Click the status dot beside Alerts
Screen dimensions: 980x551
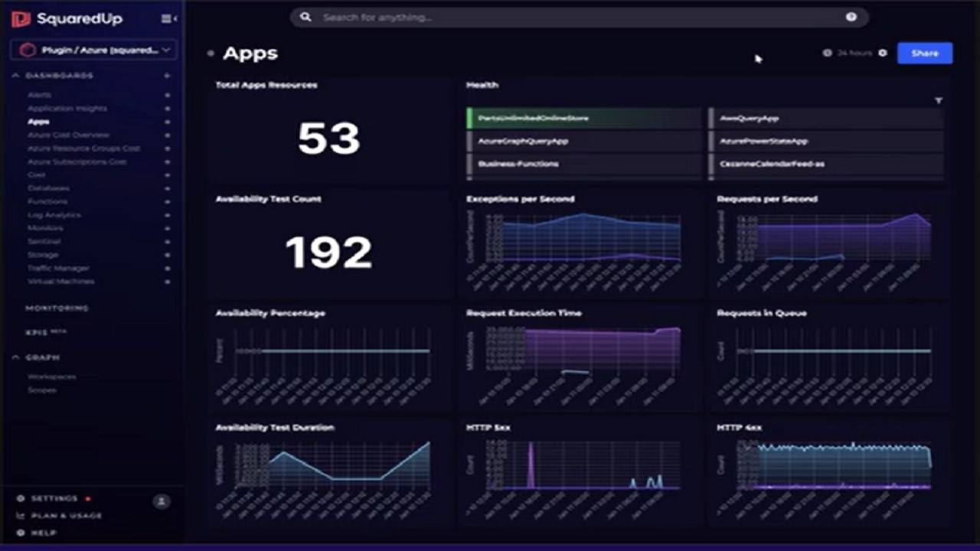point(167,95)
